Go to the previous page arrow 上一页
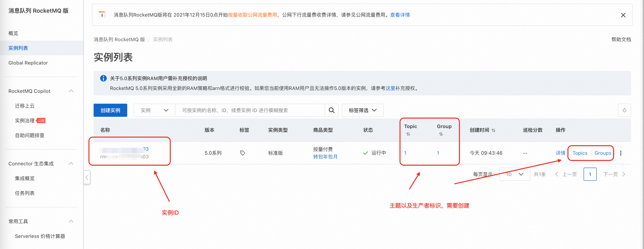The width and height of the screenshot is (644, 249). click(x=566, y=174)
